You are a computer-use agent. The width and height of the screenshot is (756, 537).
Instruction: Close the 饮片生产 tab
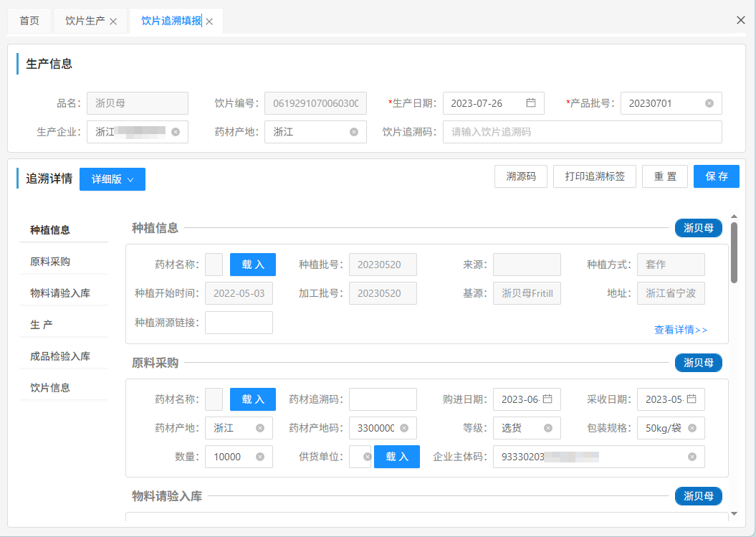coord(113,22)
